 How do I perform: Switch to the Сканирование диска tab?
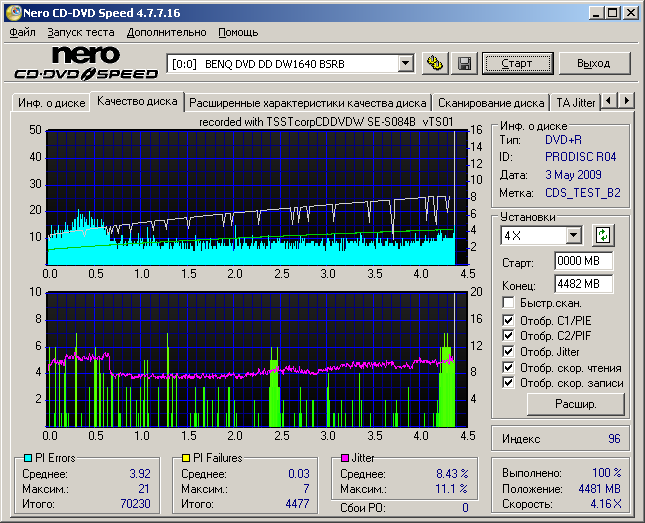point(491,102)
